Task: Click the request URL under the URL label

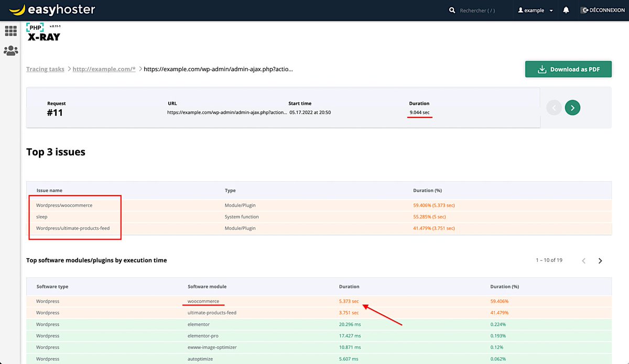Action: (x=227, y=113)
